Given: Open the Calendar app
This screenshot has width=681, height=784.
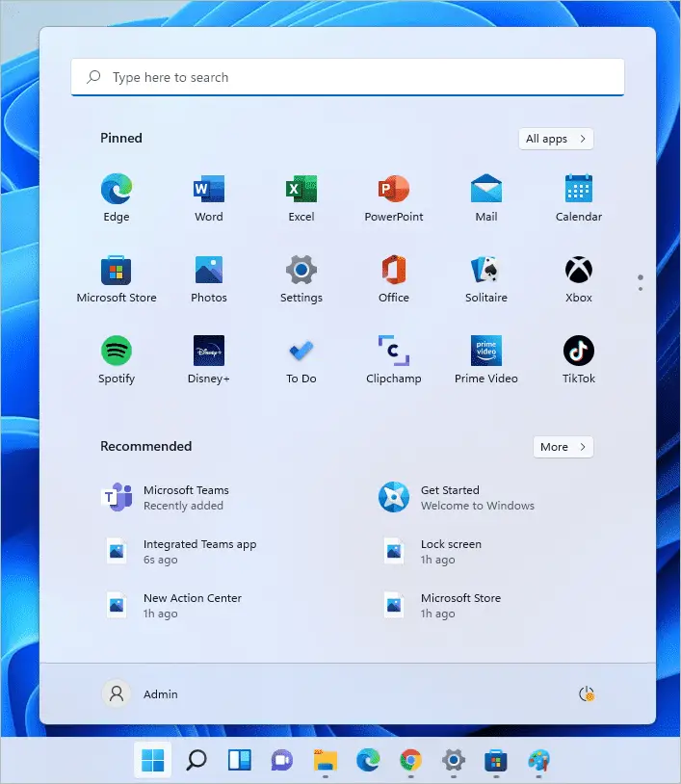Looking at the screenshot, I should (x=579, y=197).
